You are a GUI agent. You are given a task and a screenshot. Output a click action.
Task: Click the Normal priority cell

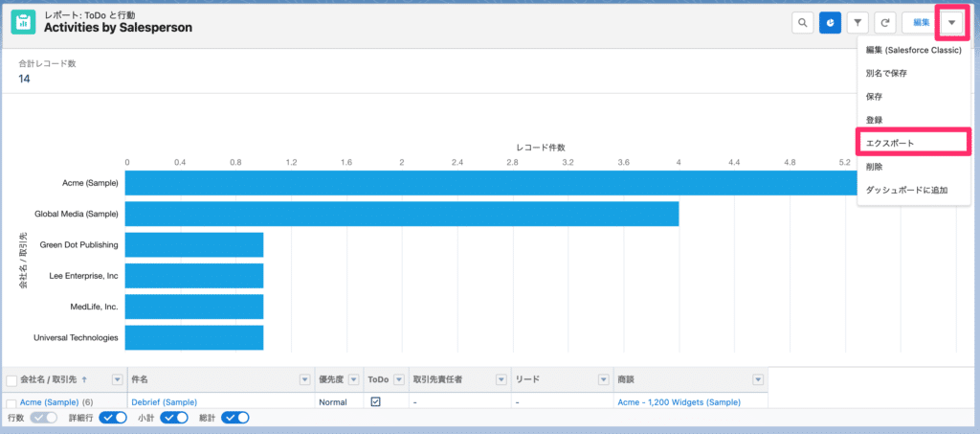coord(332,402)
